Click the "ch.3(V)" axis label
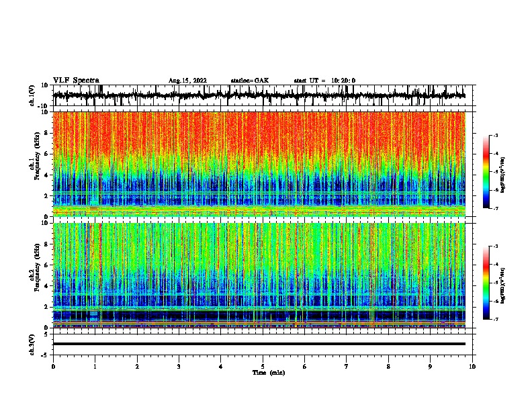Viewport: 532px width, 411px height. (x=32, y=345)
